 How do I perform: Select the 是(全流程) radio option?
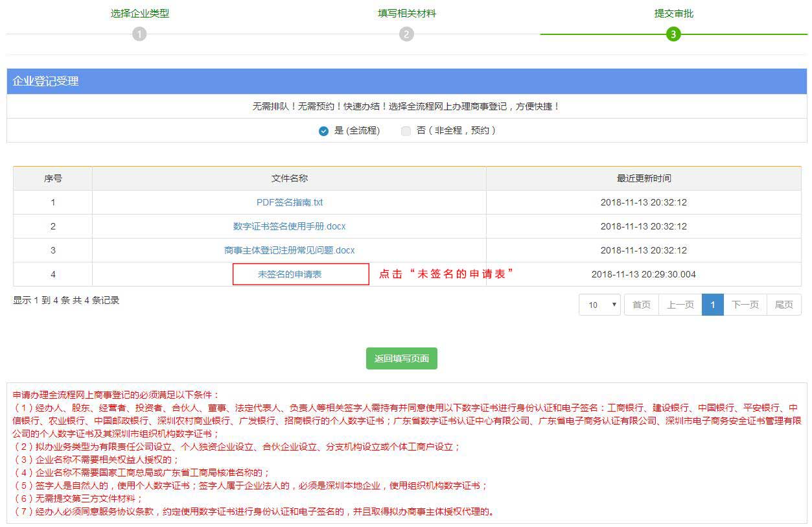click(322, 130)
